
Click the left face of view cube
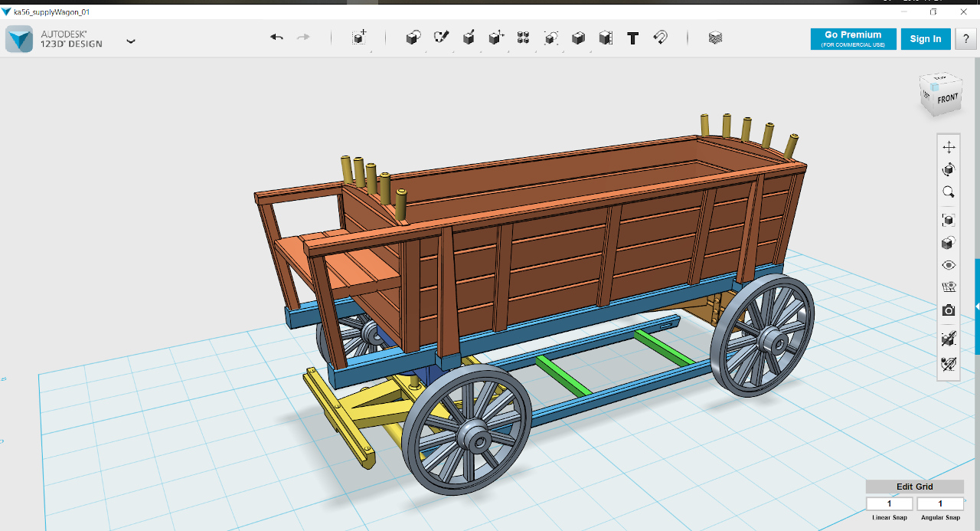point(927,97)
